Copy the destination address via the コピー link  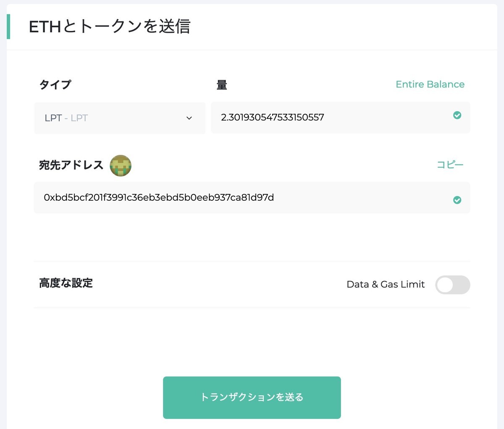pos(450,165)
